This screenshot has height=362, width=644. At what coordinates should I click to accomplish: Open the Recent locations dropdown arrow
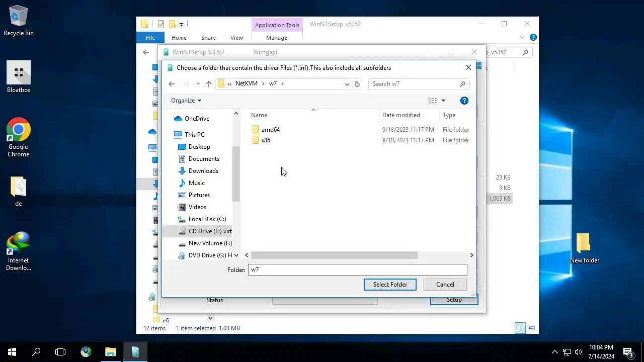(x=198, y=84)
